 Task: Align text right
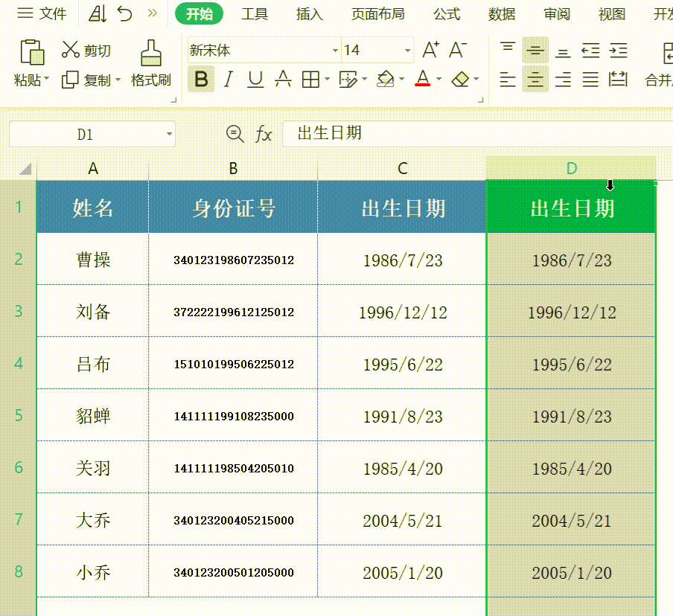(x=563, y=80)
